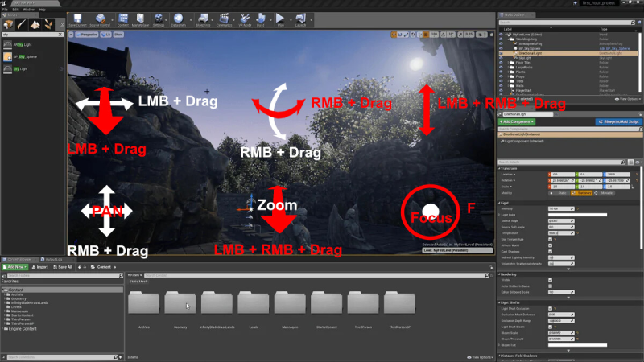Toggle the Actor Hidden In Game checkbox

point(550,286)
